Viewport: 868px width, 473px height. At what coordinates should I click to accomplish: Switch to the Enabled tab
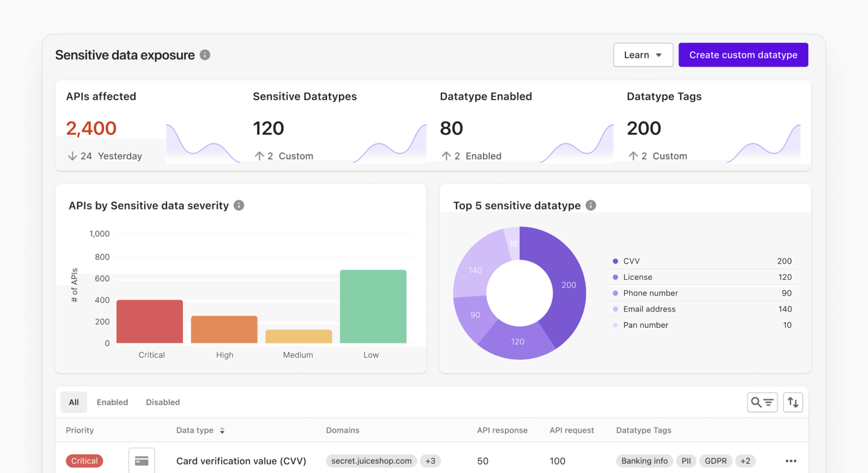(112, 402)
